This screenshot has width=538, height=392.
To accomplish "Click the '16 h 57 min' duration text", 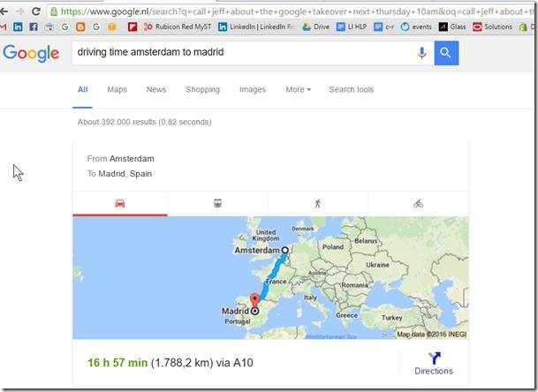I will [x=117, y=363].
